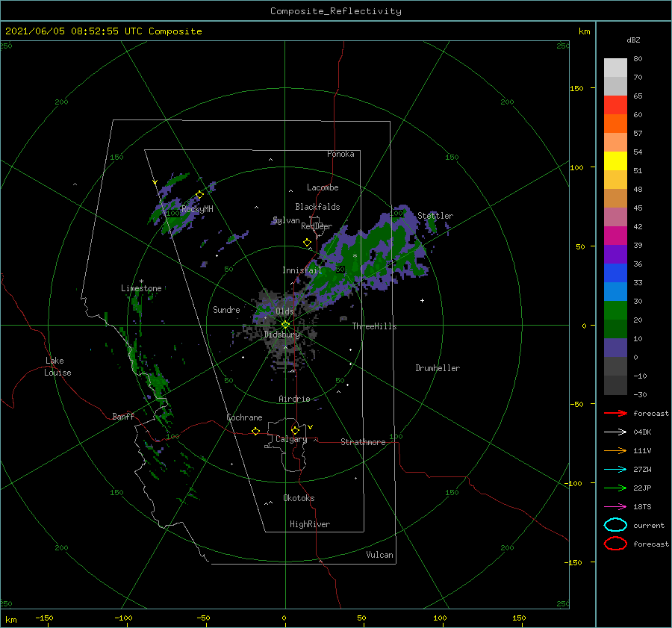Click the Lacombe city label
Screen dimensions: 672x628
coord(323,187)
